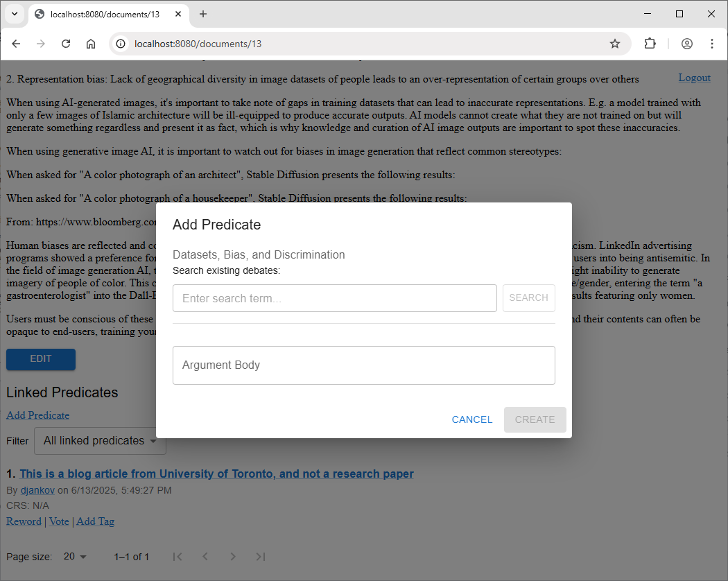Reload the page
This screenshot has width=728, height=581.
[x=66, y=44]
